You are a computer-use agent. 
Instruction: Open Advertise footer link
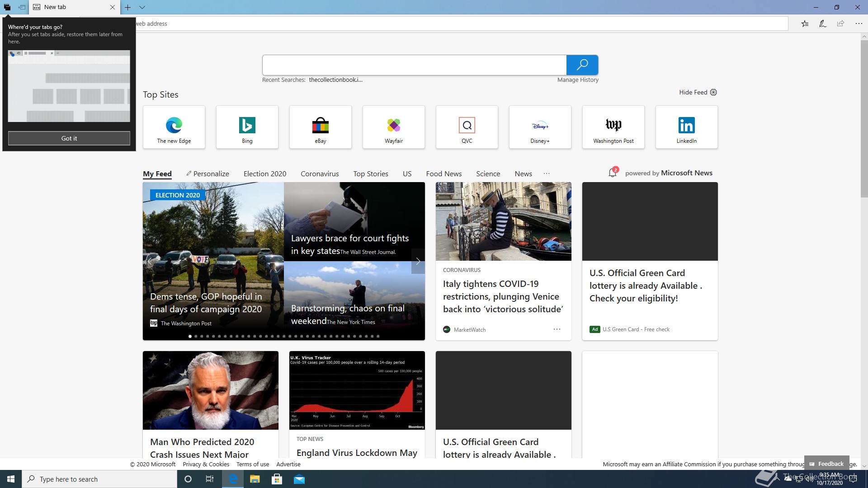click(288, 464)
